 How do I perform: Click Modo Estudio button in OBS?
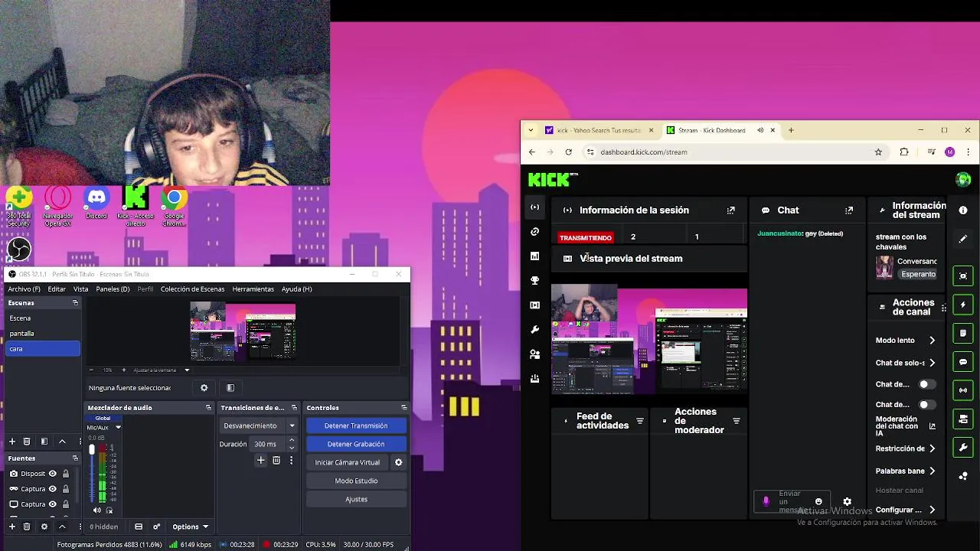click(x=356, y=481)
